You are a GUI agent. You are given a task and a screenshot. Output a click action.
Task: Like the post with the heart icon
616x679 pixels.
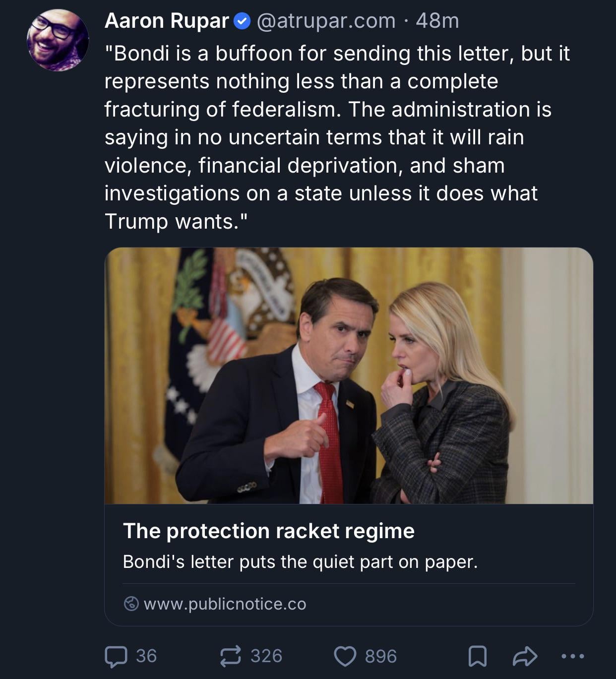click(345, 656)
